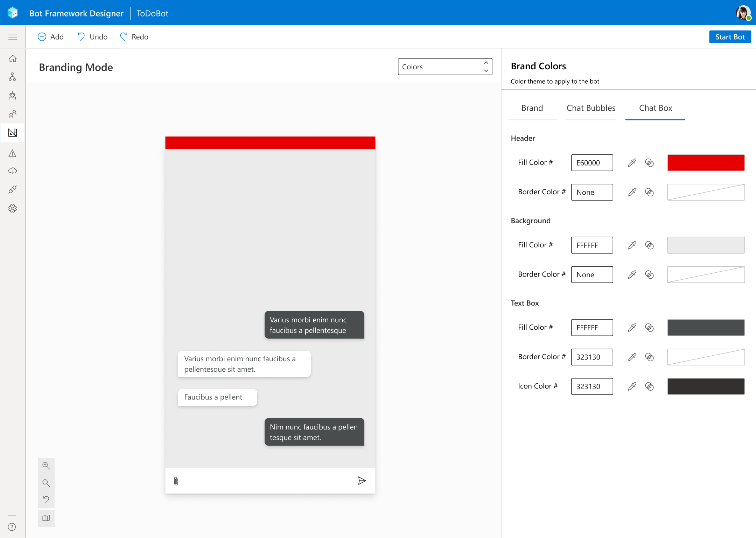756x538 pixels.
Task: Click the Background Fill Color swatch
Action: [706, 245]
